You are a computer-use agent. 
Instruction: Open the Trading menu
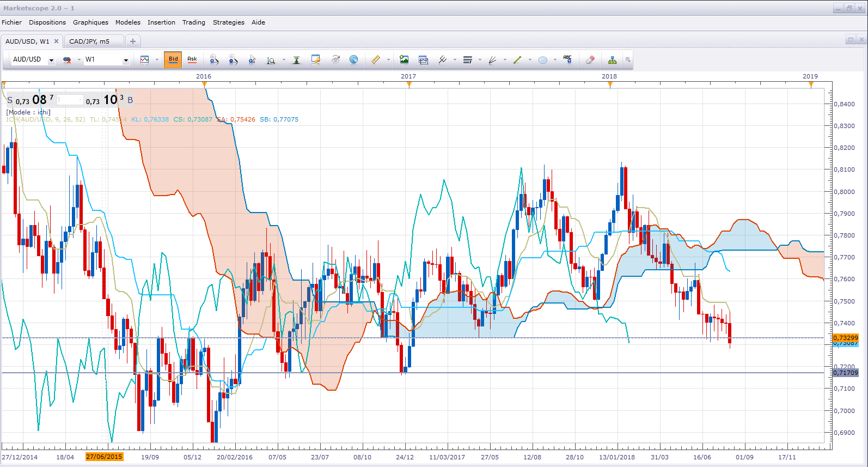click(194, 22)
